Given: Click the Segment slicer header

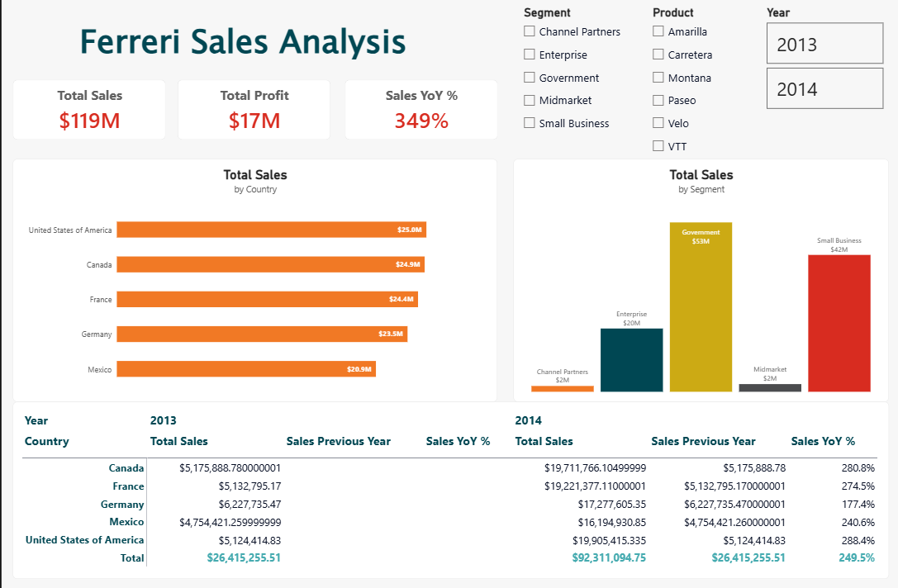Looking at the screenshot, I should coord(547,12).
